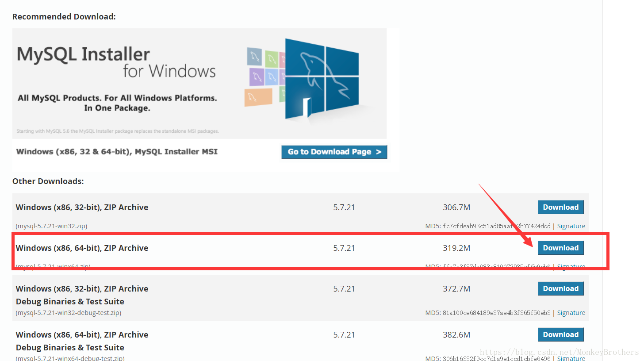The height and width of the screenshot is (361, 644).
Task: Click the filename (mysql-5.7.21-win32.zip)
Action: pyautogui.click(x=51, y=226)
